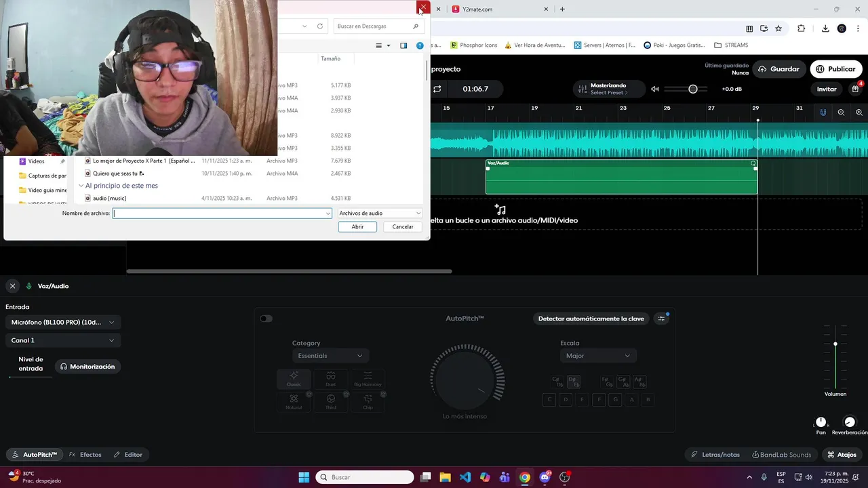Toggle the C note key
Viewport: 868px width, 488px height.
point(549,400)
